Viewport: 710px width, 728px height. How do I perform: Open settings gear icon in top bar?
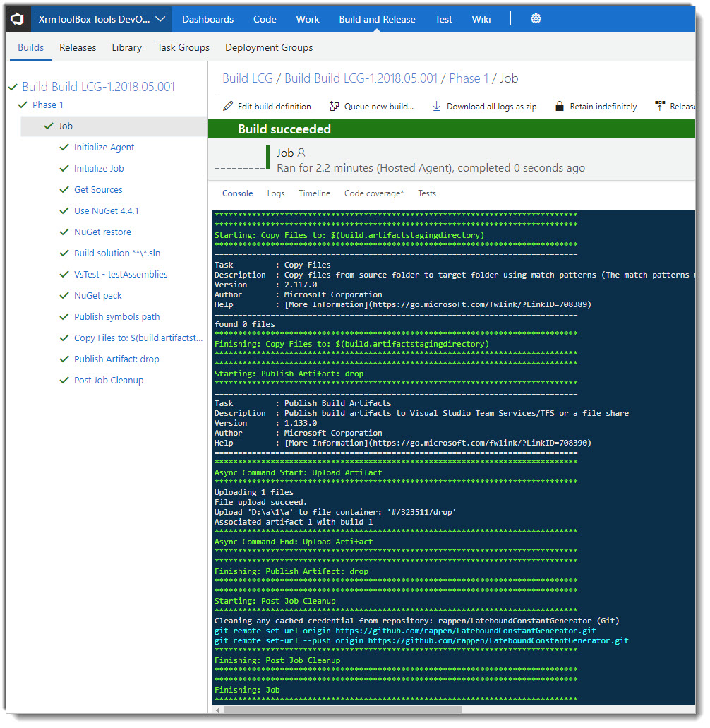536,18
